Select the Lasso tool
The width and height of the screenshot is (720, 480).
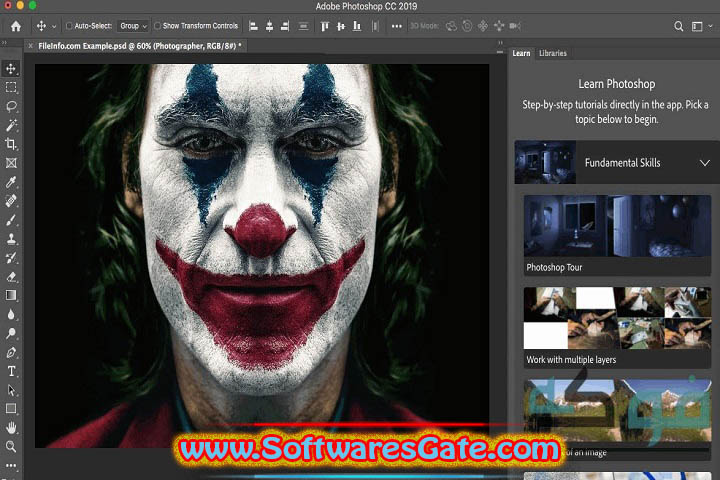11,107
